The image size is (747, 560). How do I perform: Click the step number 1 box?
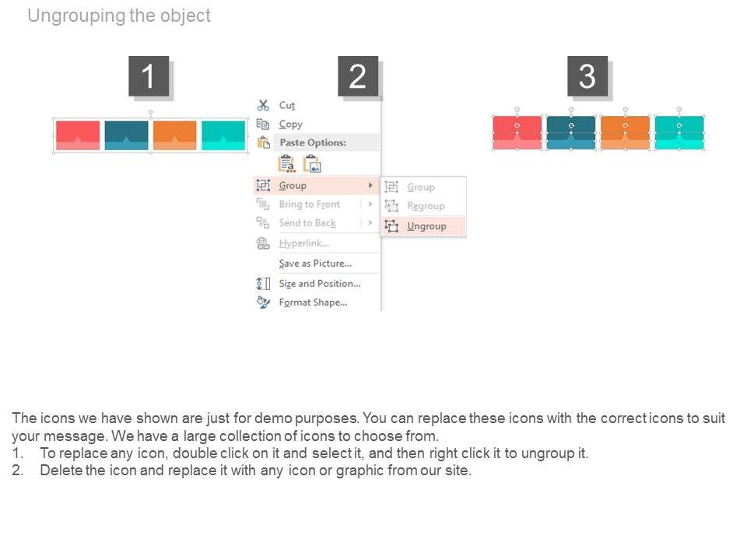coord(148,77)
